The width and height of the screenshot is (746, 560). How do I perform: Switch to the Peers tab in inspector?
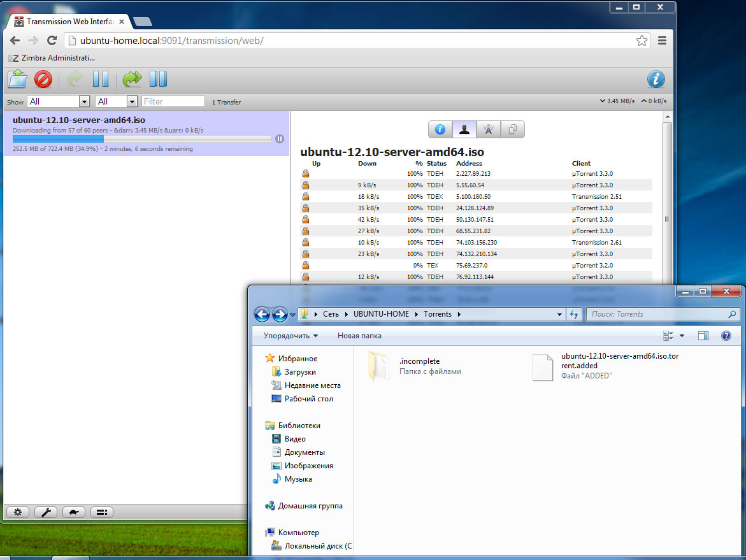point(464,129)
